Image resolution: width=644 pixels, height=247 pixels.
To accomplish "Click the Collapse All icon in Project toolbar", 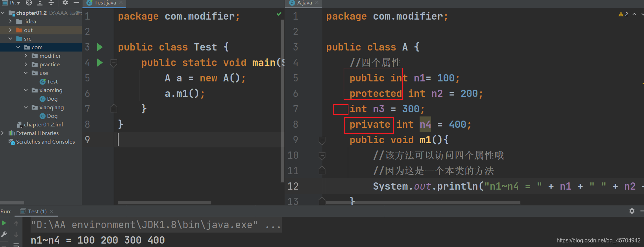I will click(x=51, y=3).
